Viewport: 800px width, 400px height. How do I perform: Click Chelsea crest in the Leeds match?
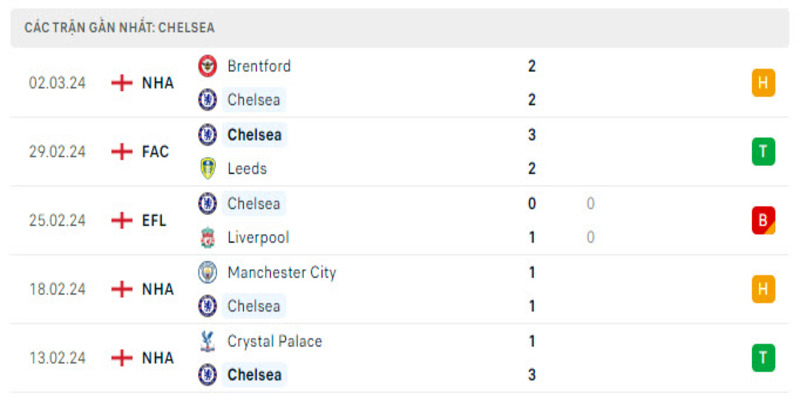pos(208,135)
